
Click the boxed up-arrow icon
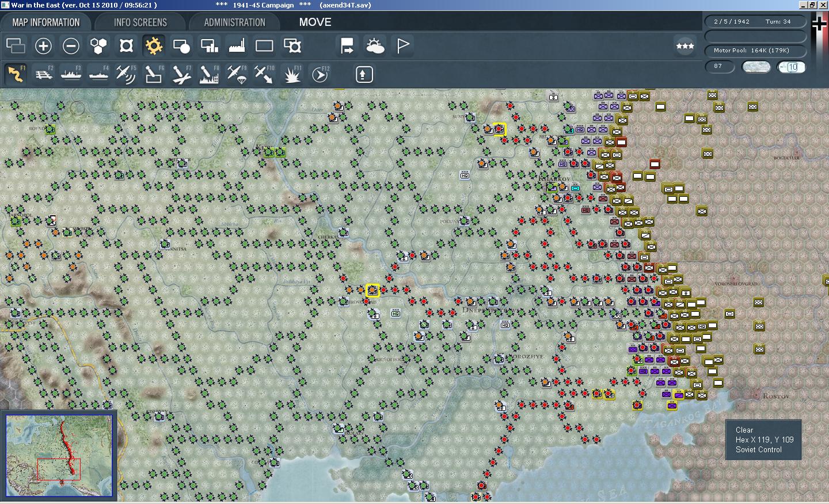point(364,74)
